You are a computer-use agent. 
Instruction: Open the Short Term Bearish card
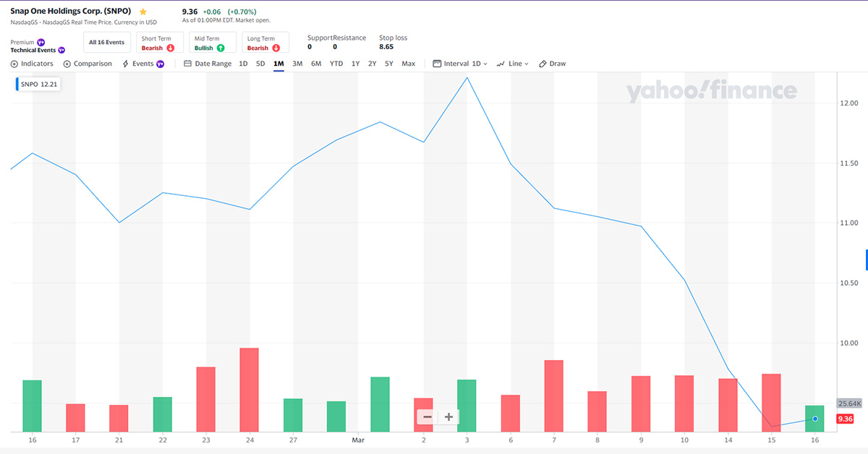[x=159, y=43]
